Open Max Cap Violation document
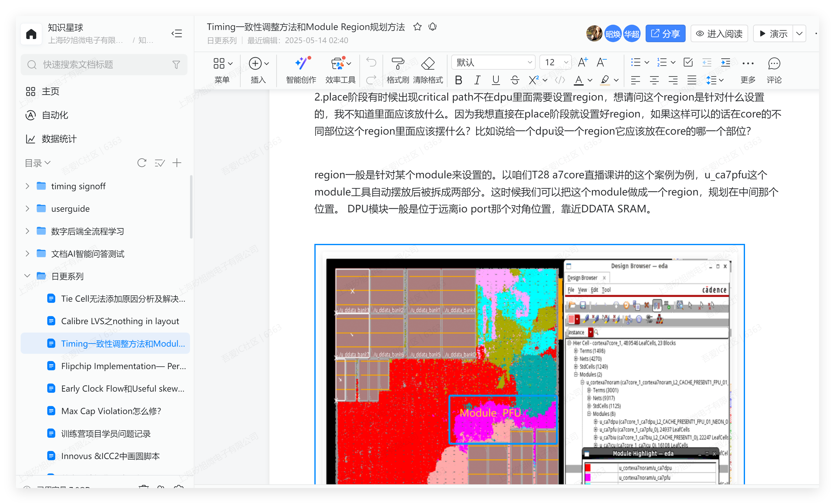The width and height of the screenshot is (835, 504). [x=111, y=411]
